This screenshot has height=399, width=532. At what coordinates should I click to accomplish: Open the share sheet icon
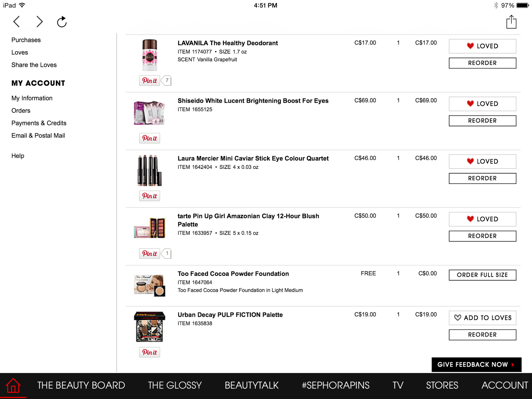pyautogui.click(x=511, y=22)
